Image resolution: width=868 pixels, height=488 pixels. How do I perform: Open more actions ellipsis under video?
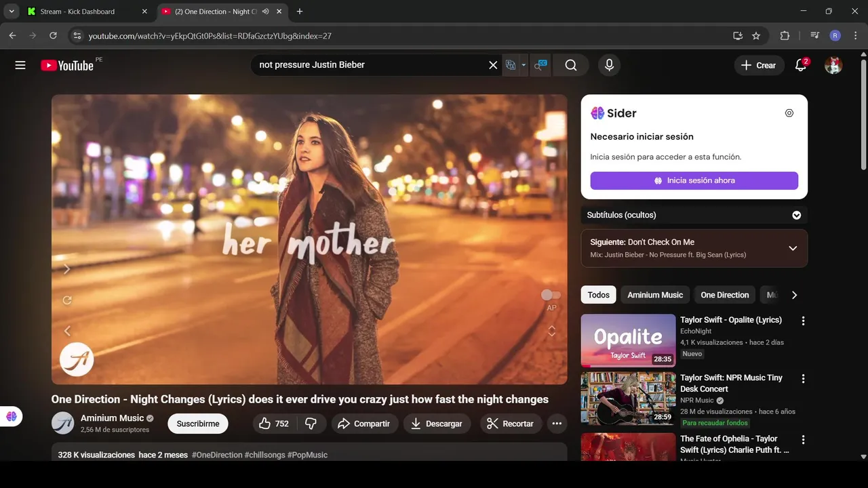coord(557,424)
